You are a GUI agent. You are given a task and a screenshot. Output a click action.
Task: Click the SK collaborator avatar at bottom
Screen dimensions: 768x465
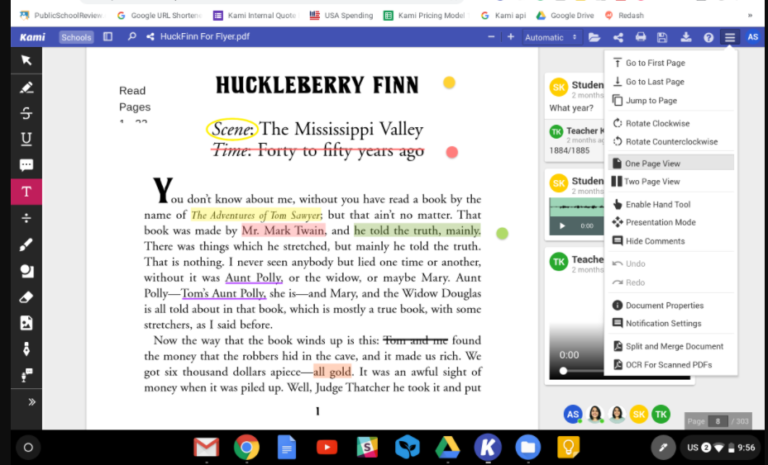639,415
